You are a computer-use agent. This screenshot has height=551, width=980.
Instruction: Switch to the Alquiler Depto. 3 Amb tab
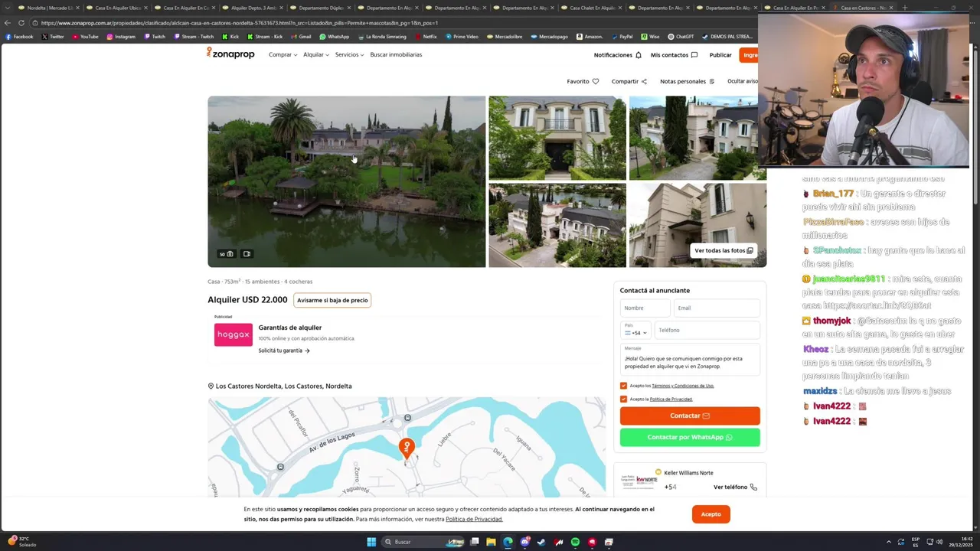pos(252,8)
